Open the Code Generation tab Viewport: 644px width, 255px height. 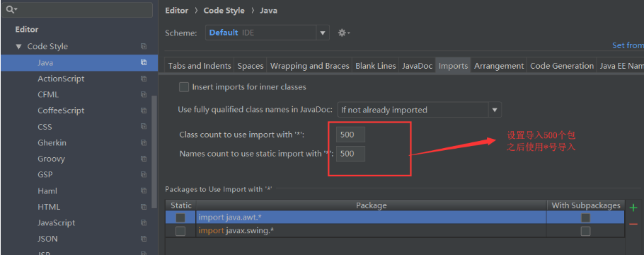[x=562, y=66]
